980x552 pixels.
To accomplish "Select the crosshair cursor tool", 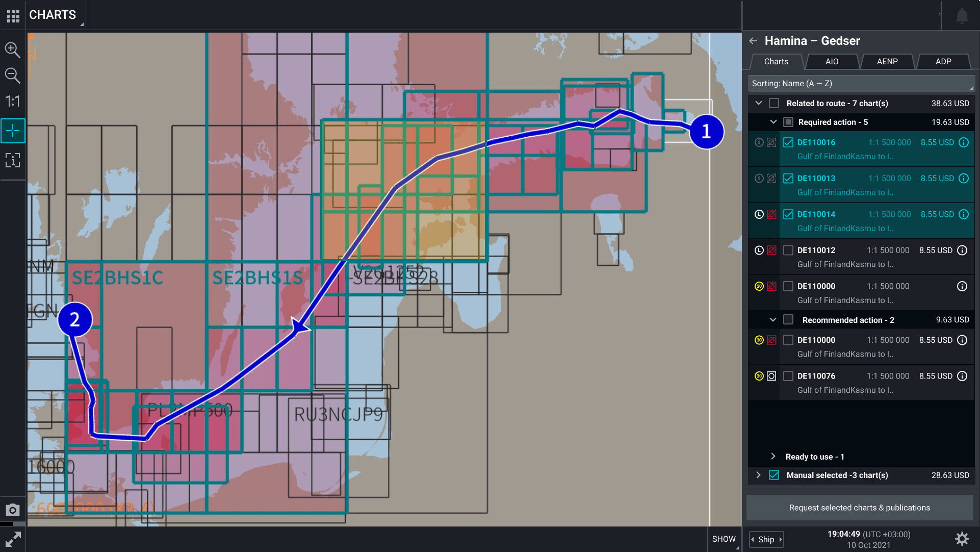I will click(13, 131).
